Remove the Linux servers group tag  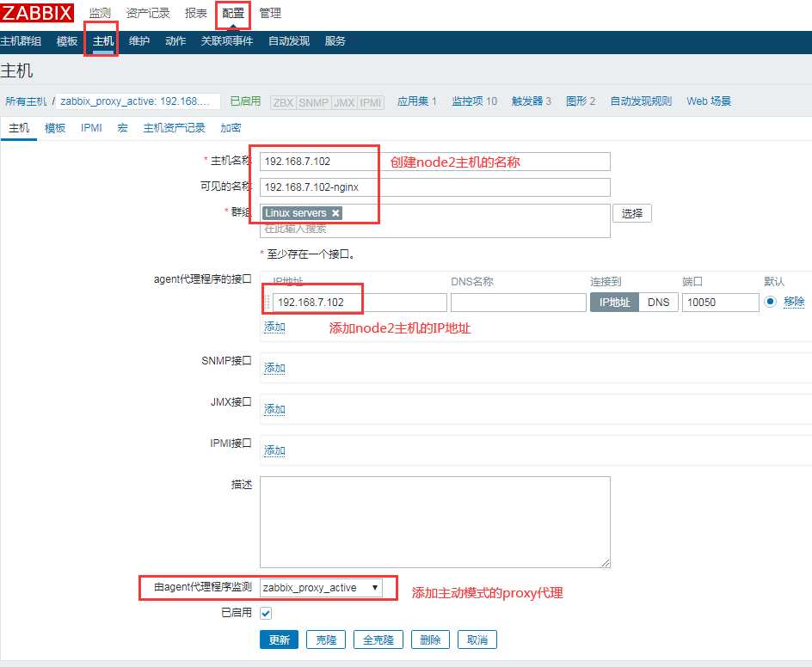[335, 213]
